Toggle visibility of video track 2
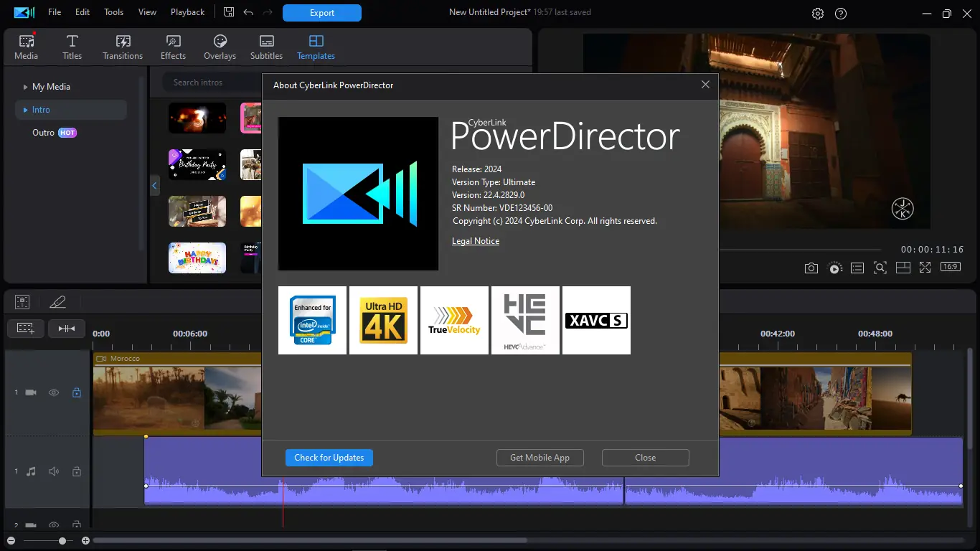This screenshot has width=980, height=551. tap(54, 525)
